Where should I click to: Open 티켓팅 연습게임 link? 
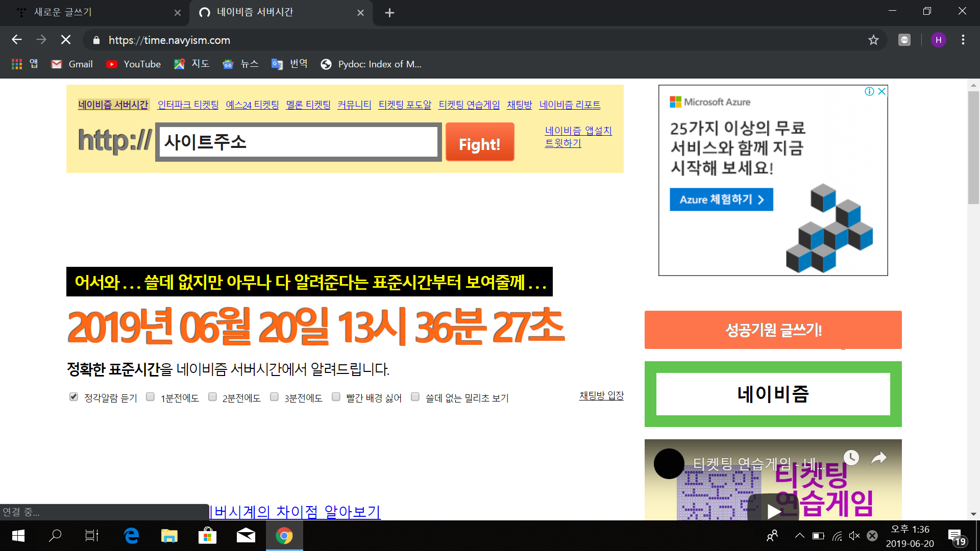pyautogui.click(x=469, y=105)
